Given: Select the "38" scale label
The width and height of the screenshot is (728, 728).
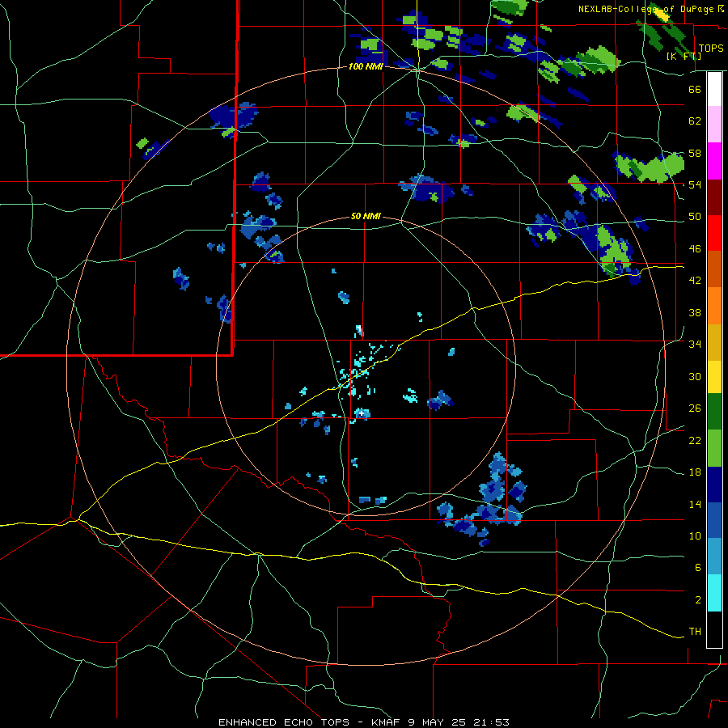Looking at the screenshot, I should 695,312.
